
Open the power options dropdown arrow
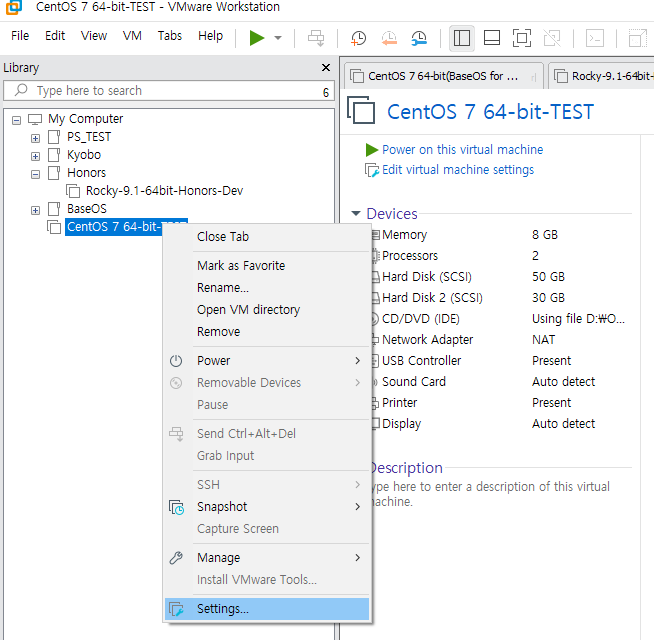pyautogui.click(x=278, y=38)
